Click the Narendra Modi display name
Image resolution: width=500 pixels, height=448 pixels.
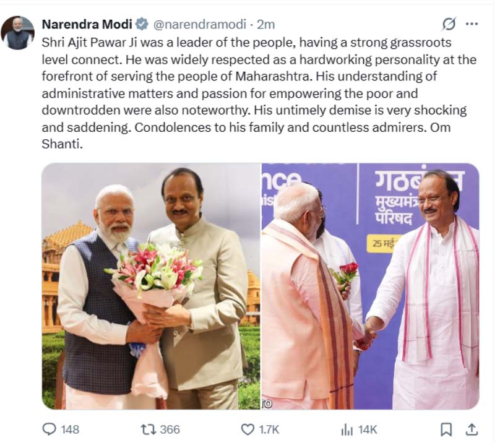click(x=87, y=24)
